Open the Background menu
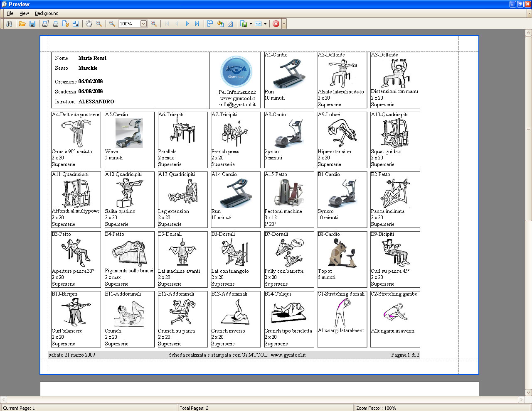The height and width of the screenshot is (411, 532). click(47, 13)
